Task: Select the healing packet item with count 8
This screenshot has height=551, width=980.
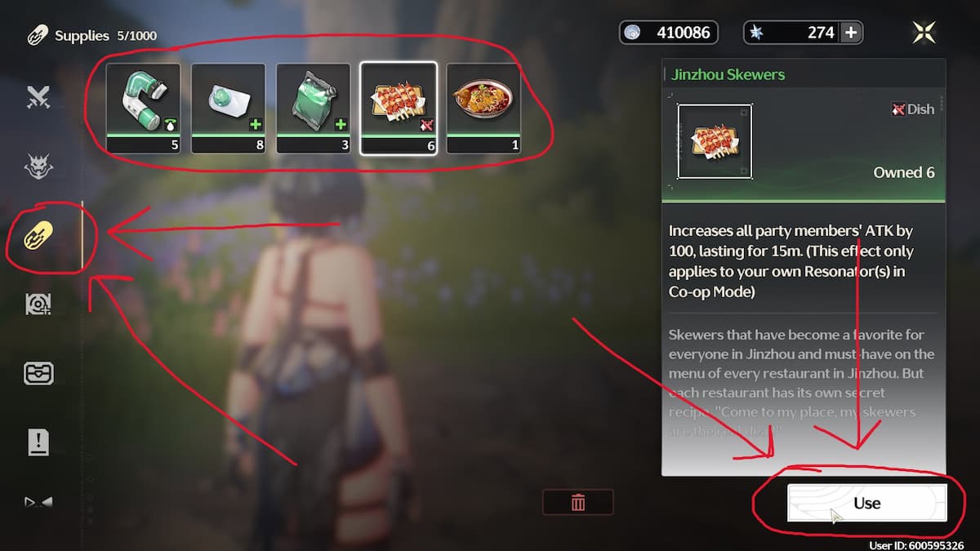Action: coord(228,109)
